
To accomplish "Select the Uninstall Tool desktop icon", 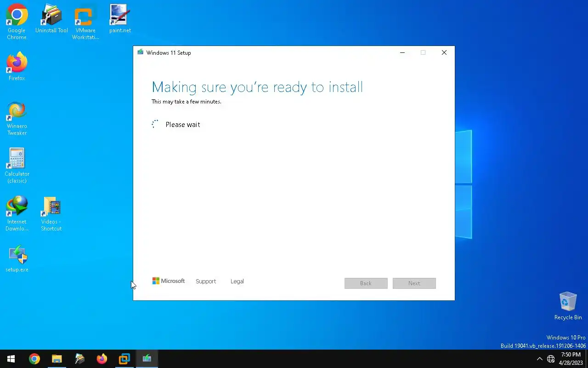I will coord(51,19).
